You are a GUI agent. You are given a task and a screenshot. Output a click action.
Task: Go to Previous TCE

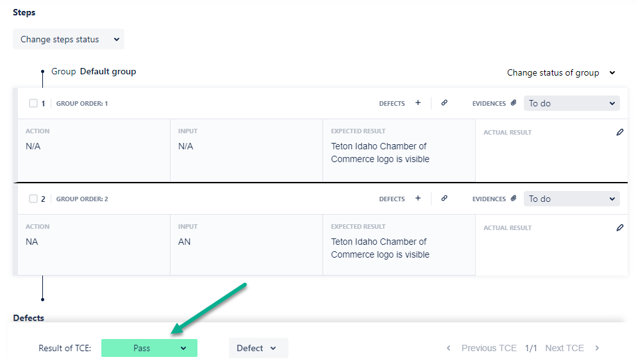482,348
